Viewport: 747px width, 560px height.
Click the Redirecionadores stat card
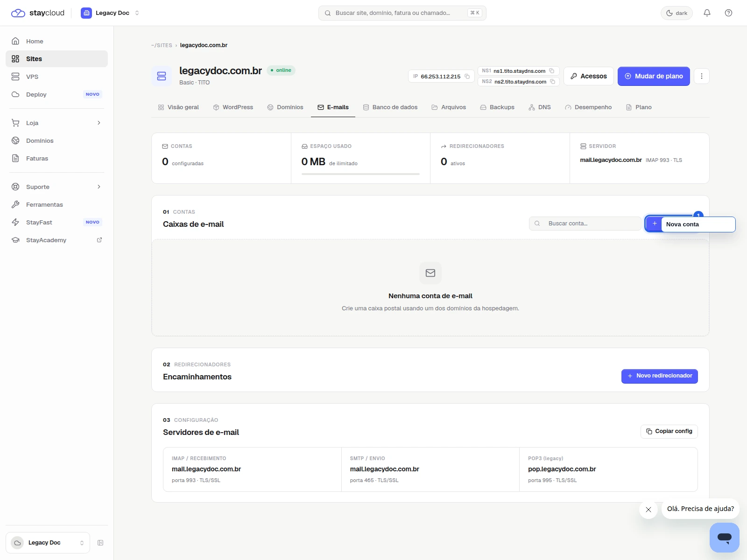(x=500, y=158)
